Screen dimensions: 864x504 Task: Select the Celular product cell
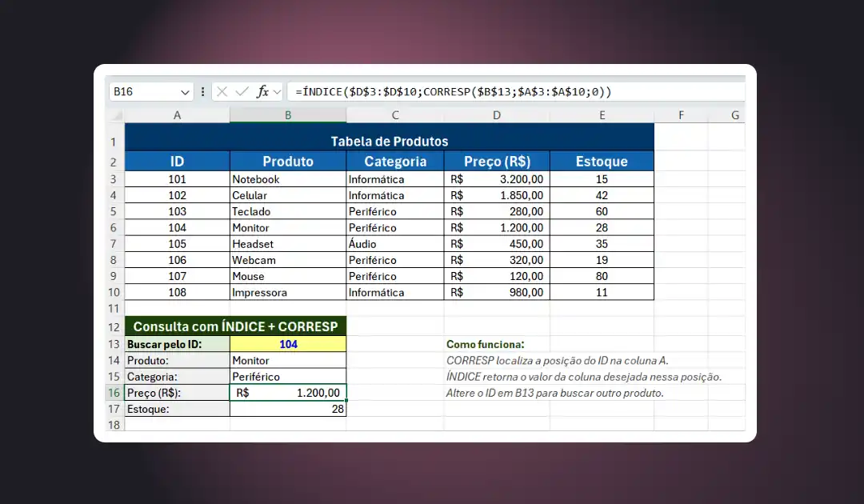tap(288, 195)
